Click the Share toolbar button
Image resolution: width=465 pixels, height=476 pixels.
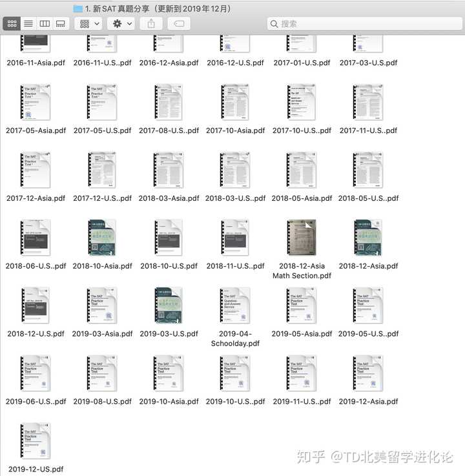pos(151,24)
